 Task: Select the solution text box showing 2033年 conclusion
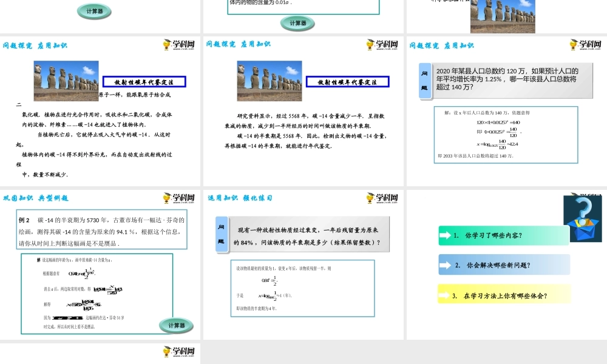(504, 135)
